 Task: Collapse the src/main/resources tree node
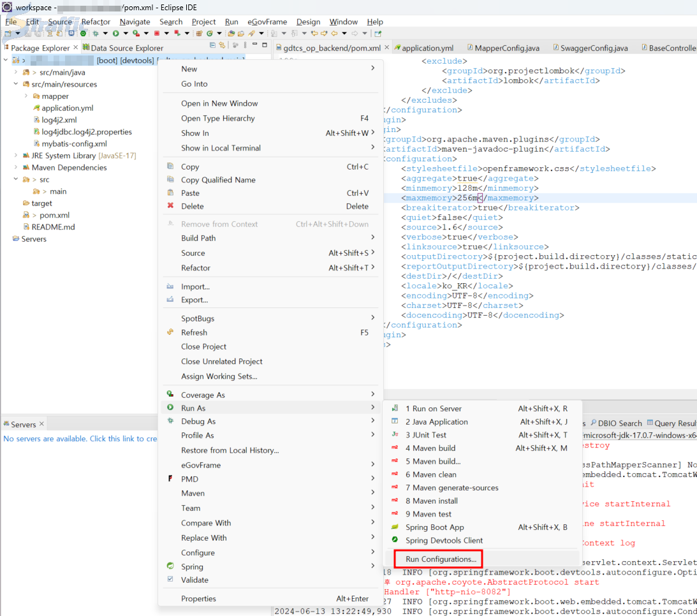[16, 84]
